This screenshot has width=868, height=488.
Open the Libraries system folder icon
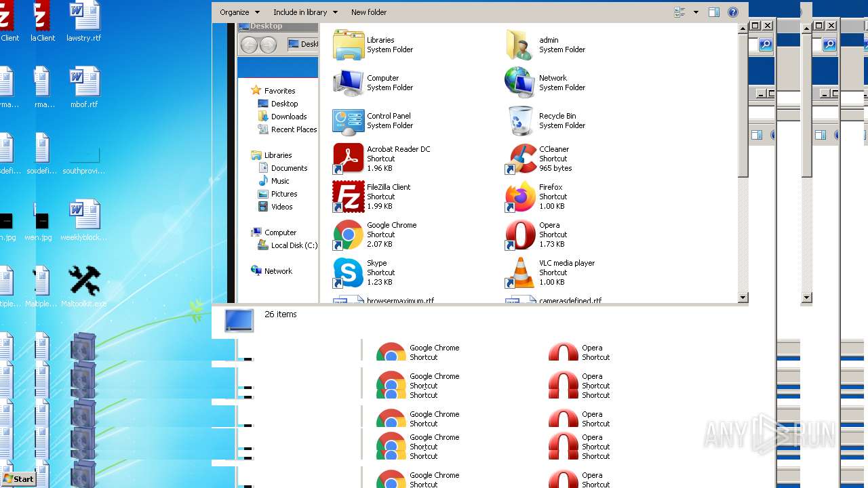click(349, 45)
